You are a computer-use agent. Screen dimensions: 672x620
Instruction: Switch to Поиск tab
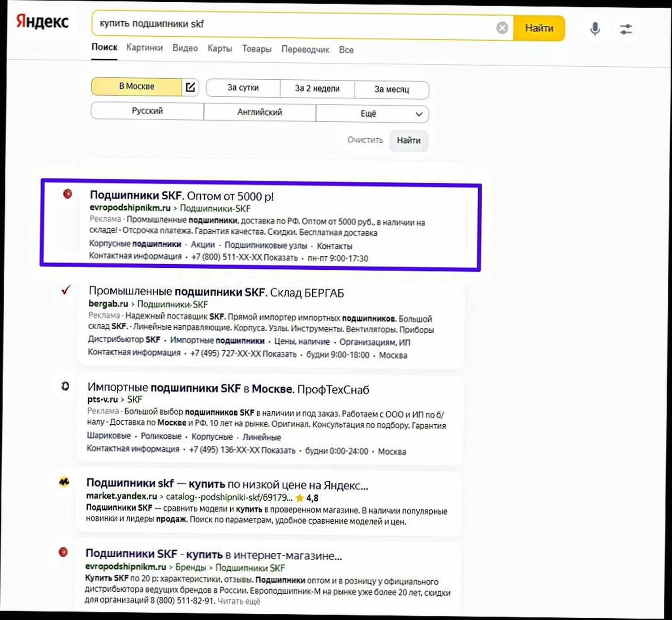pos(104,47)
